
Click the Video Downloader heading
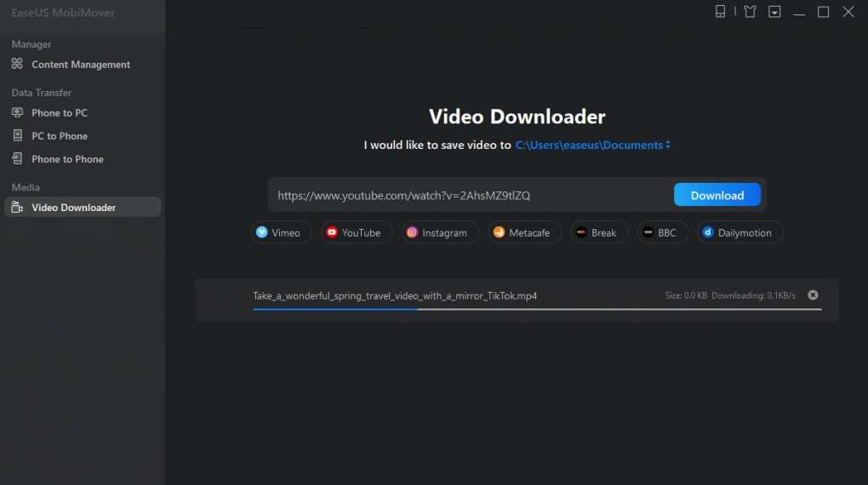coord(517,117)
